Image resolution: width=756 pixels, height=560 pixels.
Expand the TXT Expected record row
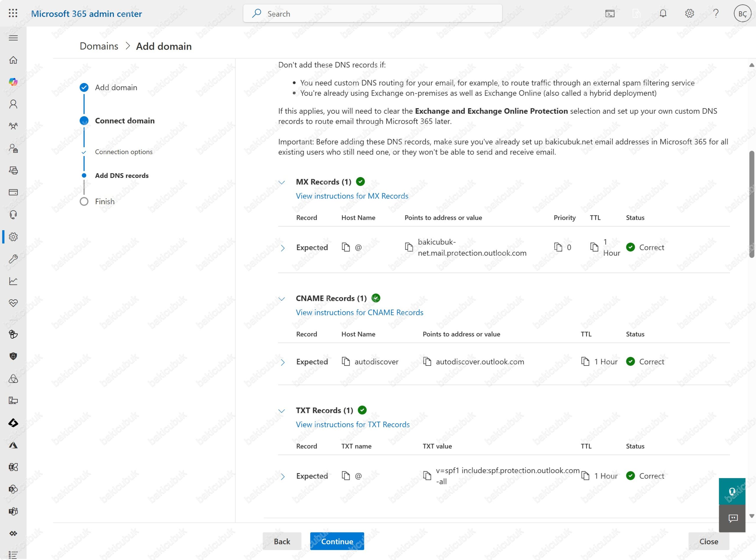[283, 476]
